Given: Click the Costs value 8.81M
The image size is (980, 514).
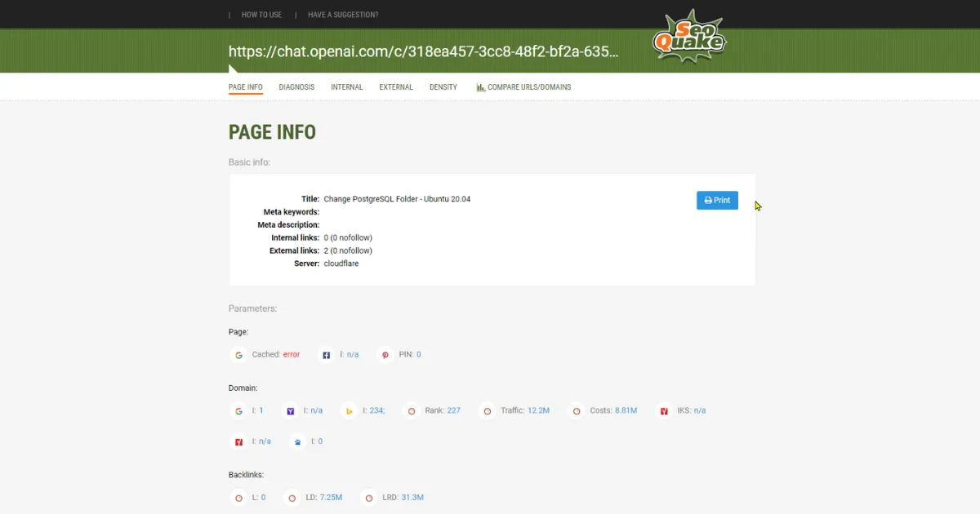Looking at the screenshot, I should pos(626,411).
